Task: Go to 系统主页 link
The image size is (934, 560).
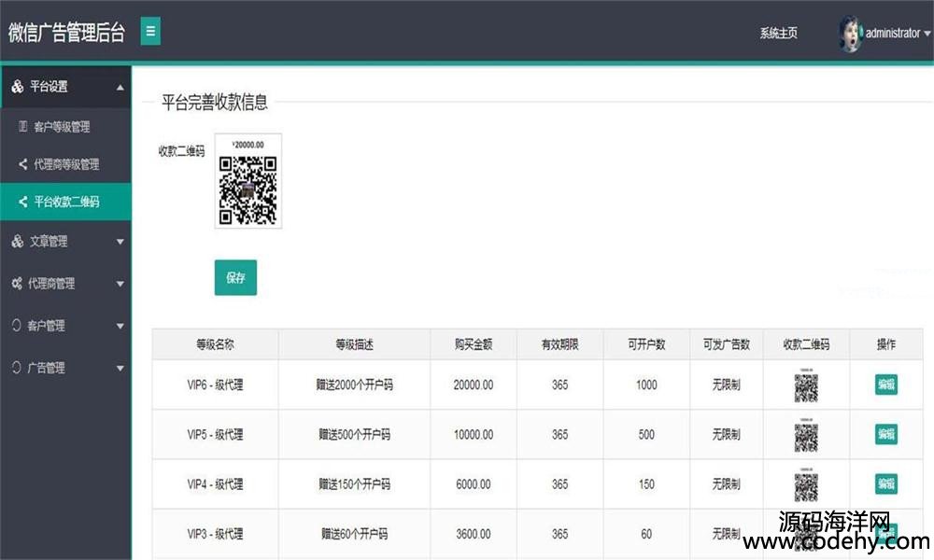Action: 778,34
